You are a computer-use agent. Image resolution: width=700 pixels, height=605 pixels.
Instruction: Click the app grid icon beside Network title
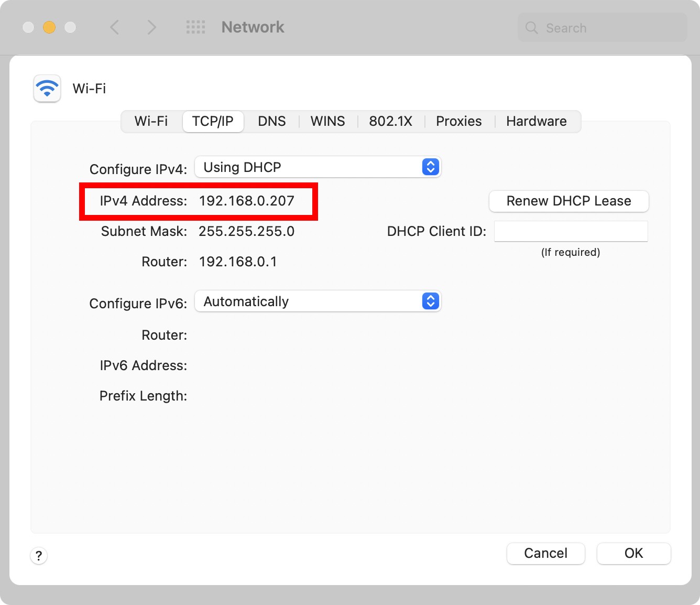click(195, 27)
